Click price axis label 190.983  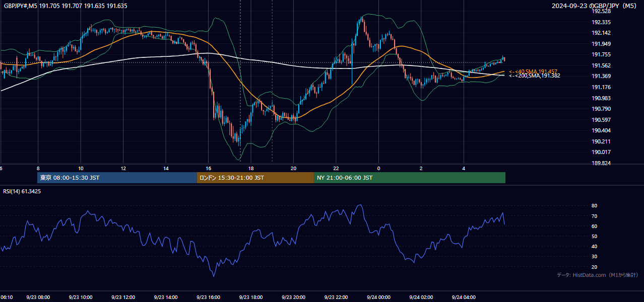click(601, 98)
